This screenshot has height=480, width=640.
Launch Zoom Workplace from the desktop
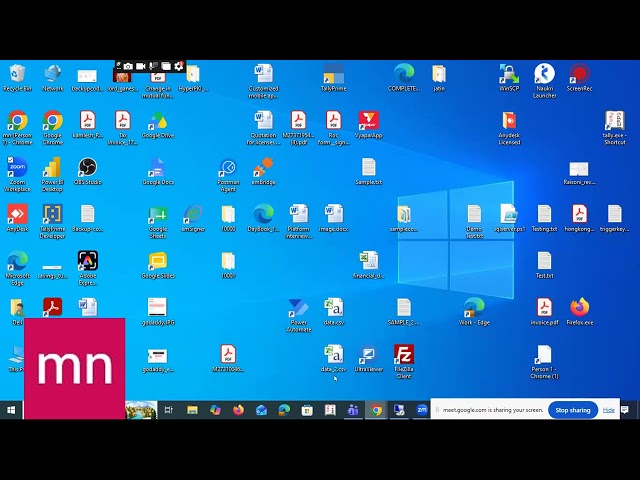pos(17,174)
